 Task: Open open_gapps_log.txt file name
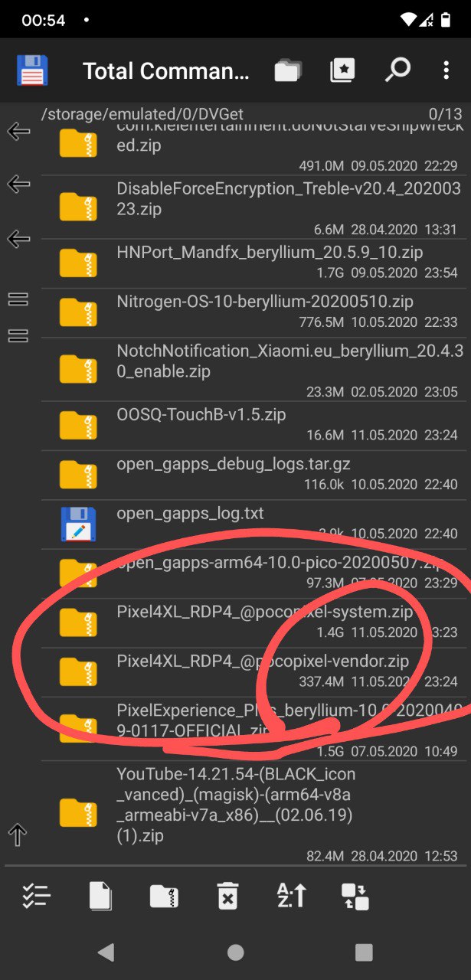click(x=190, y=513)
